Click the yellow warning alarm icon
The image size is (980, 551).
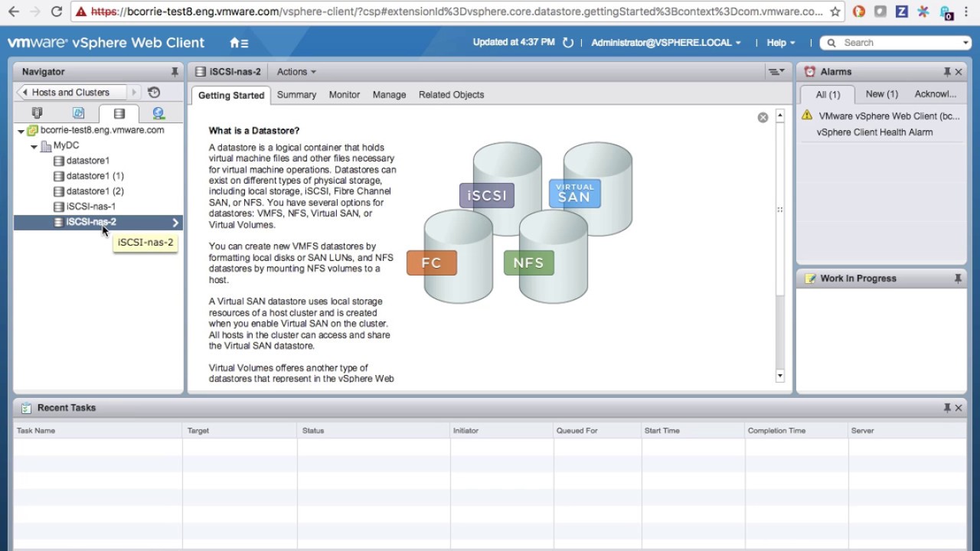[x=807, y=116]
